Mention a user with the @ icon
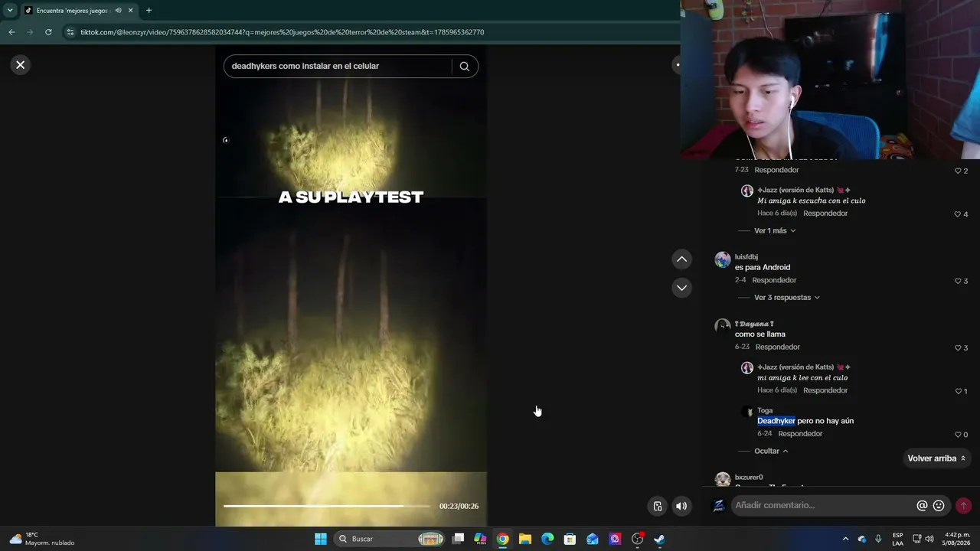 click(922, 505)
